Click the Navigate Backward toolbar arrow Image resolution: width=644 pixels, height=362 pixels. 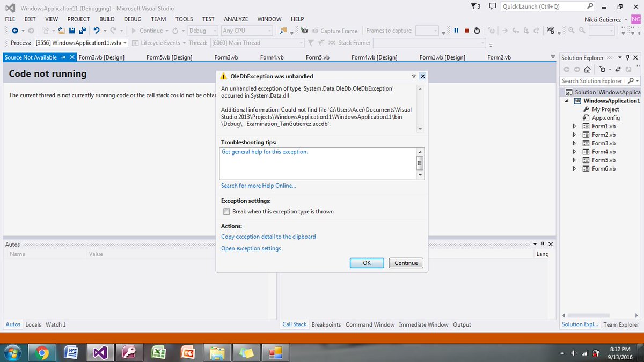[14, 31]
